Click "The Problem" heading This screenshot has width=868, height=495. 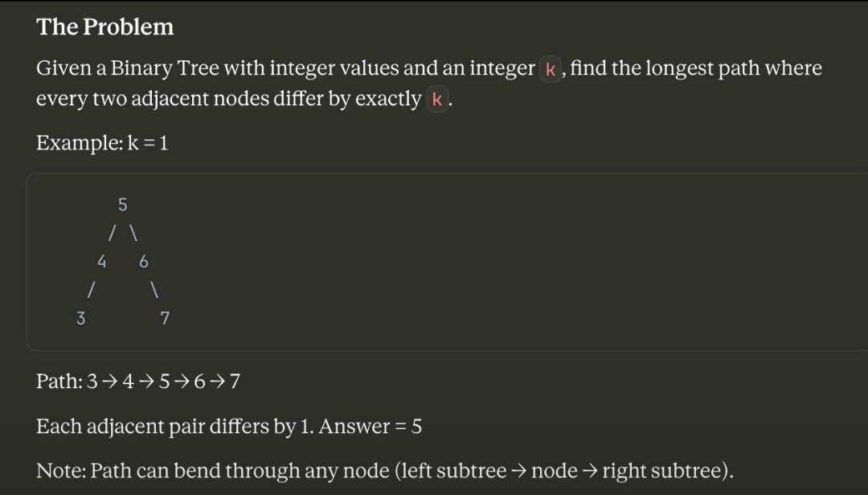tap(105, 27)
